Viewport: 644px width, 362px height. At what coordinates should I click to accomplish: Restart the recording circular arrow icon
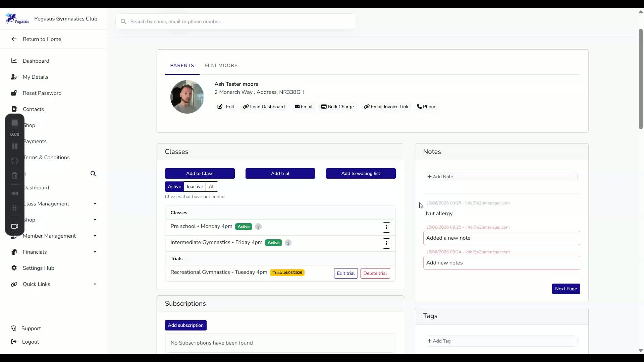coord(15,161)
